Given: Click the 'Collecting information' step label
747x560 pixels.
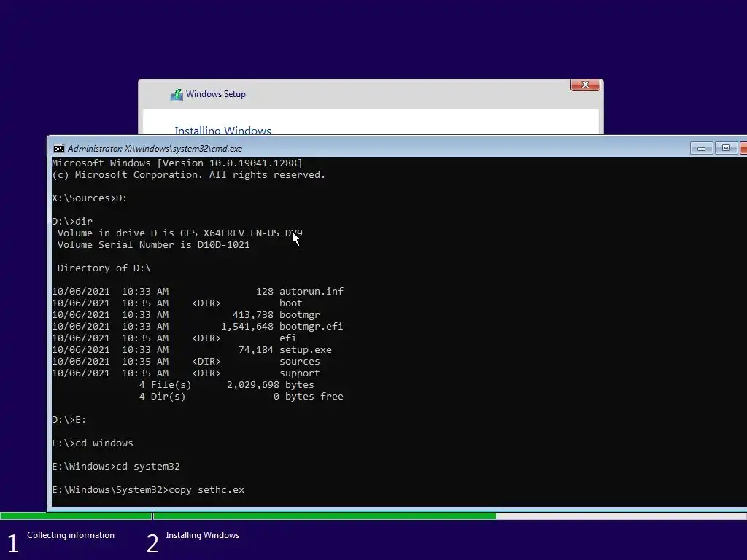Looking at the screenshot, I should click(71, 535).
